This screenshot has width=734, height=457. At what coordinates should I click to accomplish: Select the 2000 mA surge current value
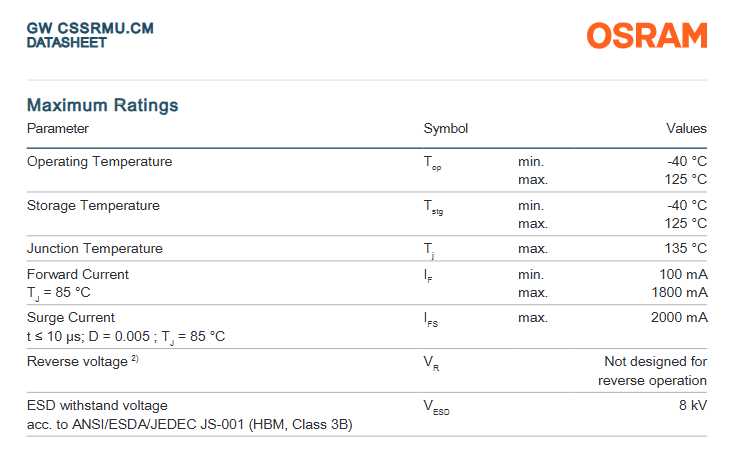(x=679, y=318)
